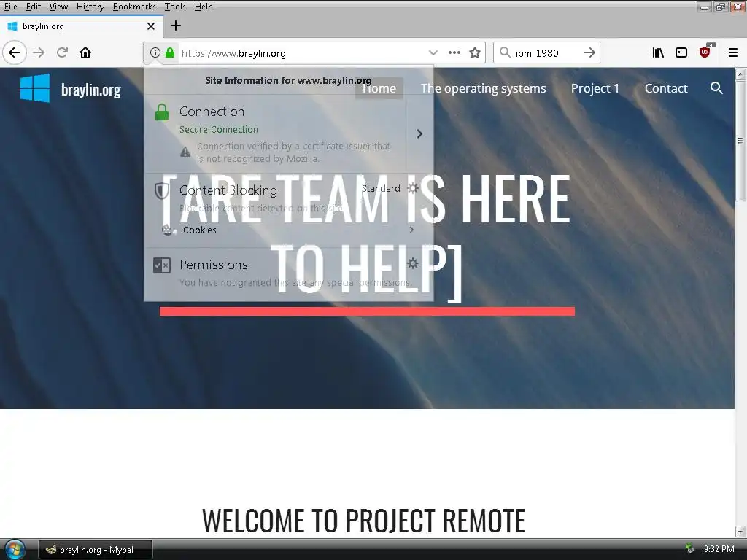Click the forward navigation arrow
This screenshot has height=560, width=747.
pos(39,52)
